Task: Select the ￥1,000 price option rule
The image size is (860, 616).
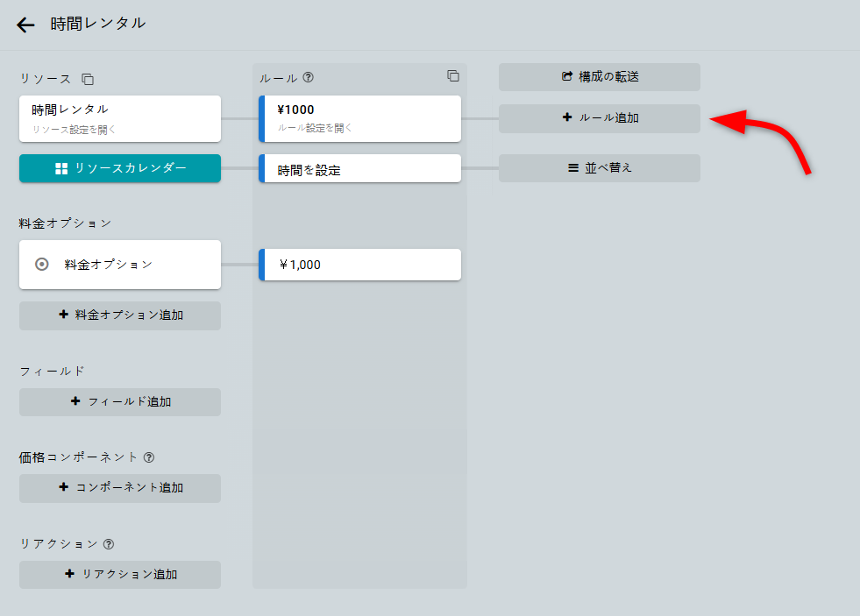Action: (360, 265)
